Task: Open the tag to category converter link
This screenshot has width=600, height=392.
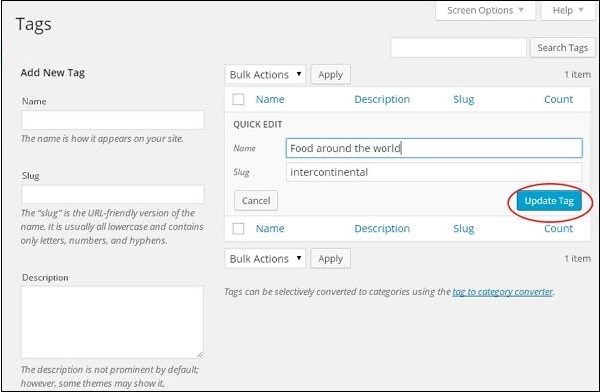Action: tap(503, 292)
